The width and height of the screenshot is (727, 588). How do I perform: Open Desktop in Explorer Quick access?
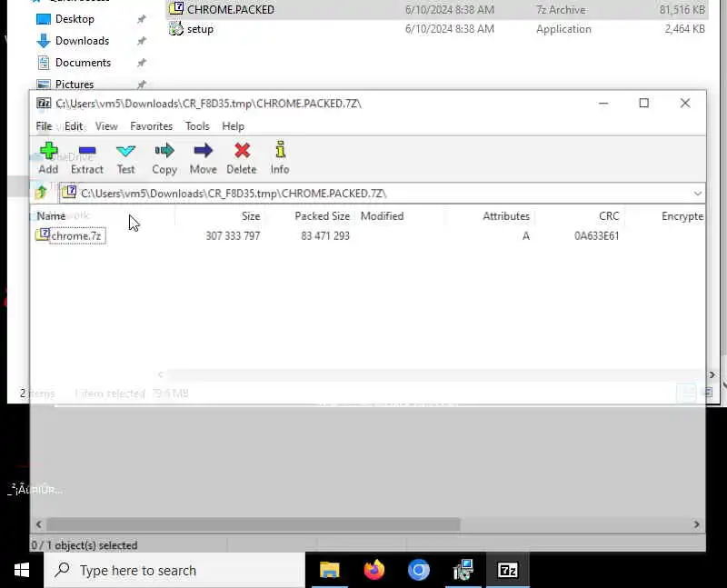pos(75,19)
